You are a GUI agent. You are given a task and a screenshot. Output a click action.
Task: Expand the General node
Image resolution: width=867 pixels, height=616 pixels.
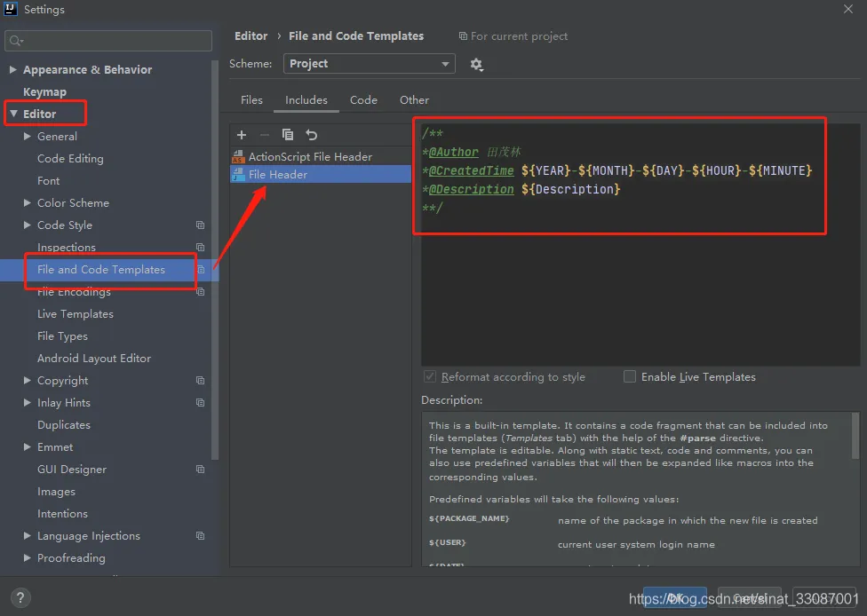[27, 136]
